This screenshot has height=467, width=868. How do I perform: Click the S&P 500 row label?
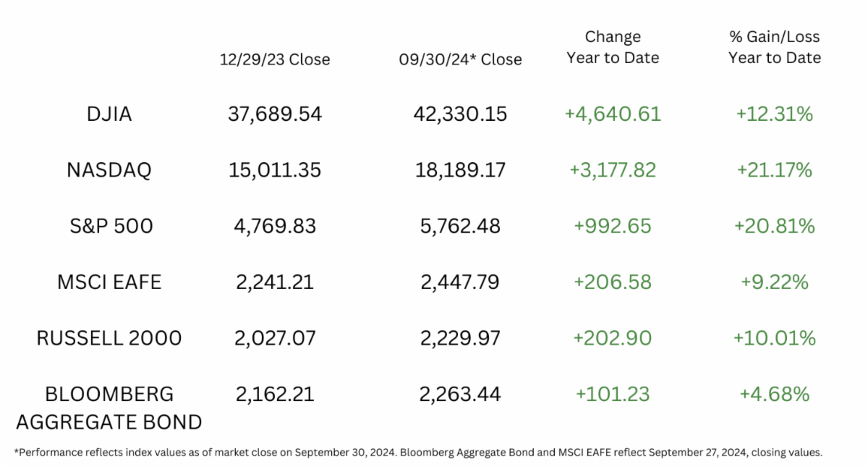109,226
